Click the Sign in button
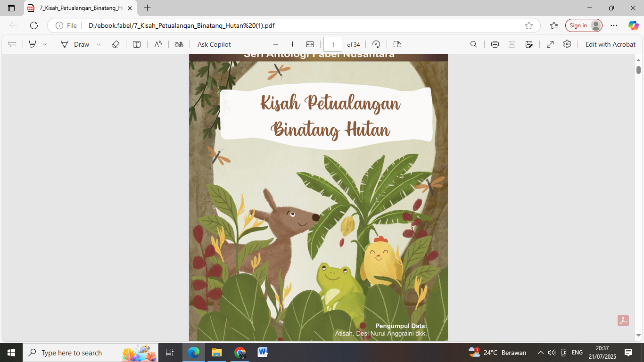Viewport: 644px width, 362px height. tap(584, 25)
